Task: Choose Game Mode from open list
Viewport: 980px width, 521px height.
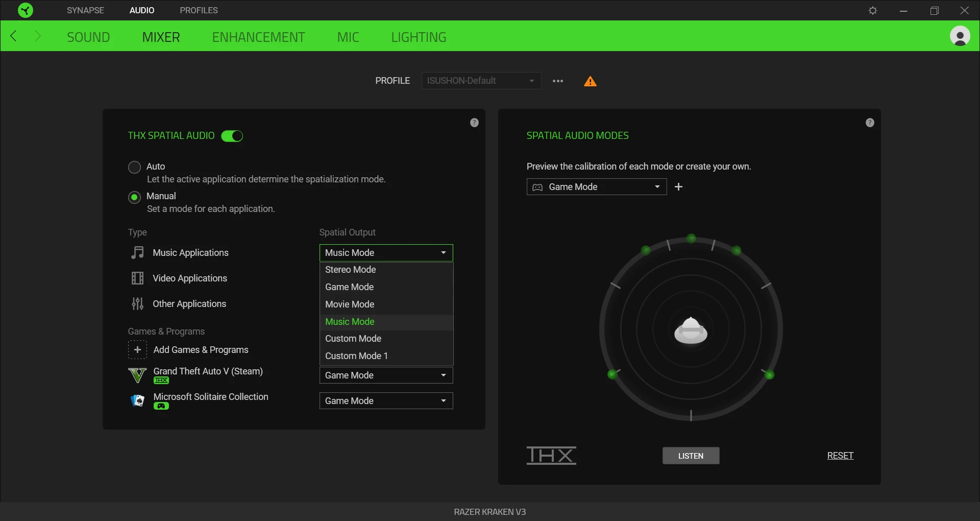Action: pos(386,287)
